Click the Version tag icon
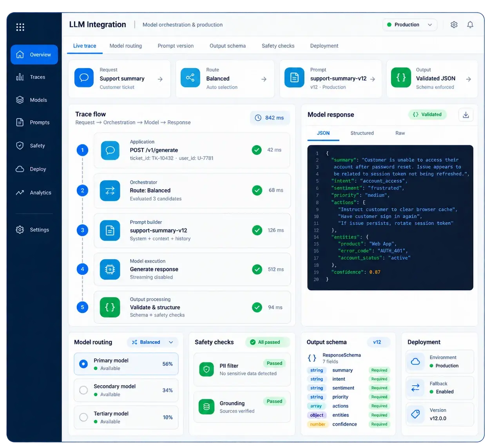This screenshot has height=448, width=491. (415, 414)
